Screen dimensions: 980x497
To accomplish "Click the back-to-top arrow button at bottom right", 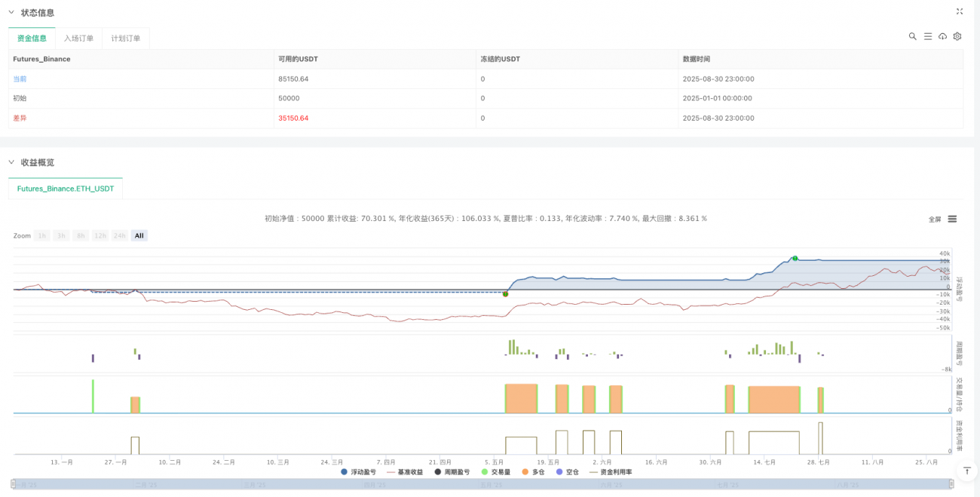I will click(x=967, y=470).
